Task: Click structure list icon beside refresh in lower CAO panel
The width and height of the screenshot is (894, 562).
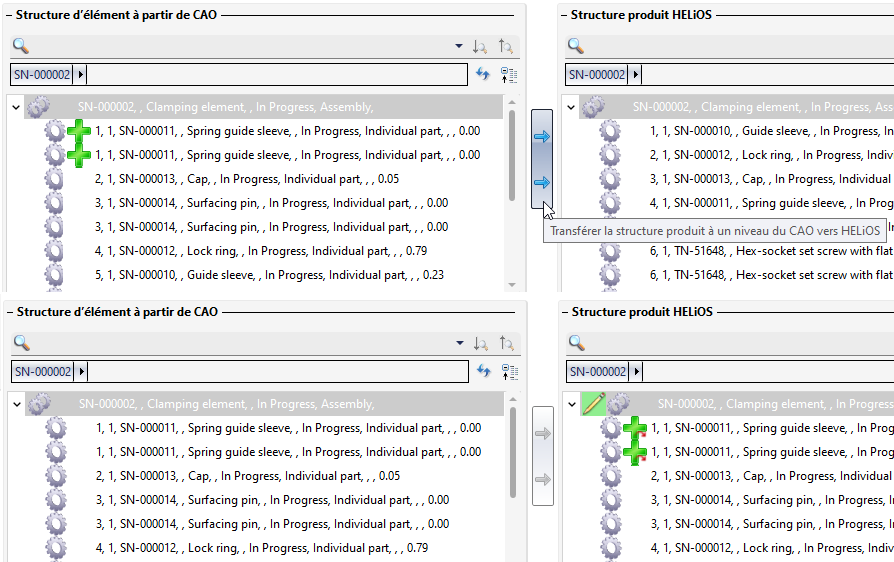Action: click(x=510, y=372)
